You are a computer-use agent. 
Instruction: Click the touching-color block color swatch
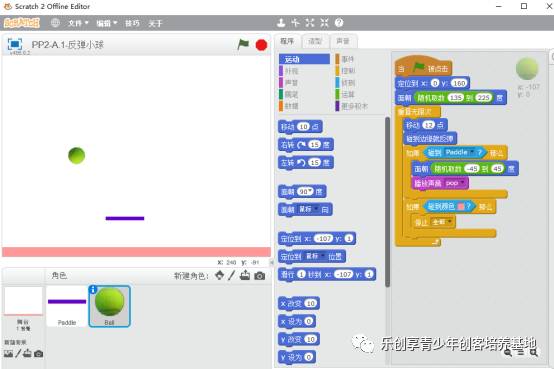coord(461,206)
